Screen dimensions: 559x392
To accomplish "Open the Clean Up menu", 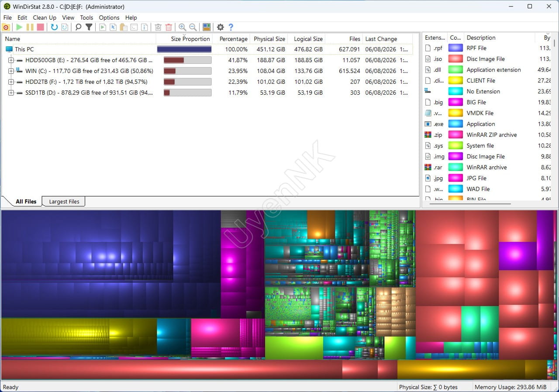I will tap(45, 17).
